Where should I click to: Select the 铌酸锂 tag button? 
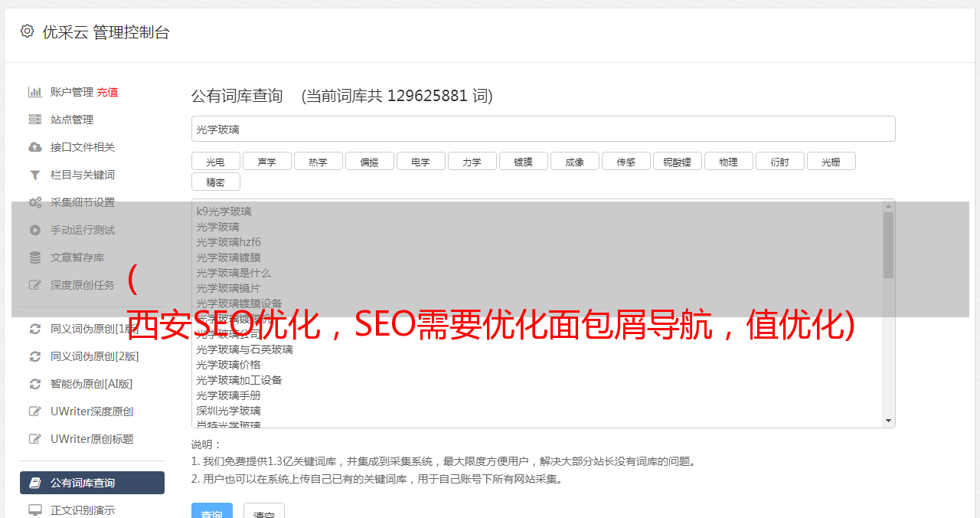click(x=677, y=161)
